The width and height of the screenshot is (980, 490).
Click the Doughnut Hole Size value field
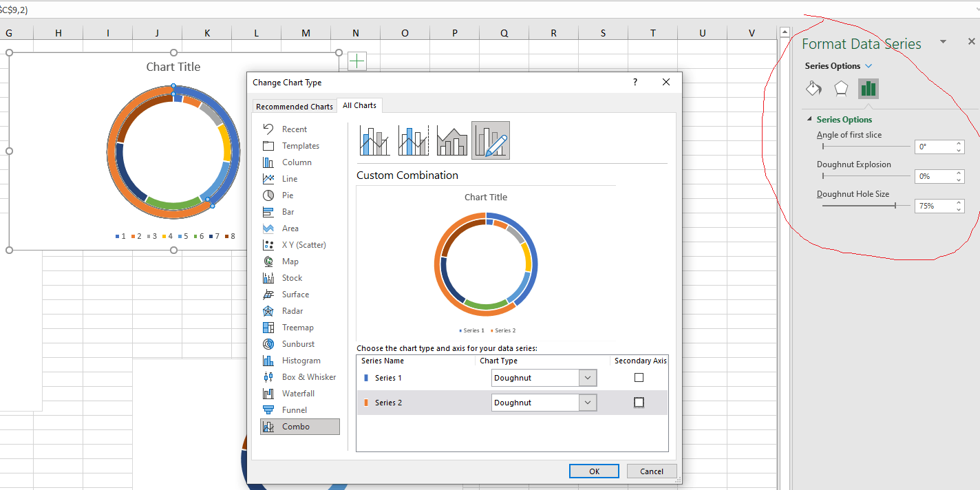(934, 206)
